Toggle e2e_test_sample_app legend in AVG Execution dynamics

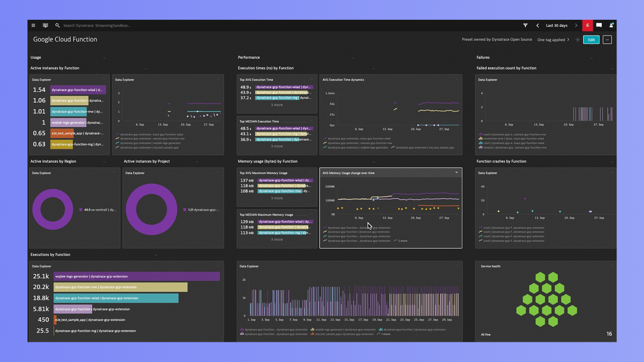click(x=423, y=147)
